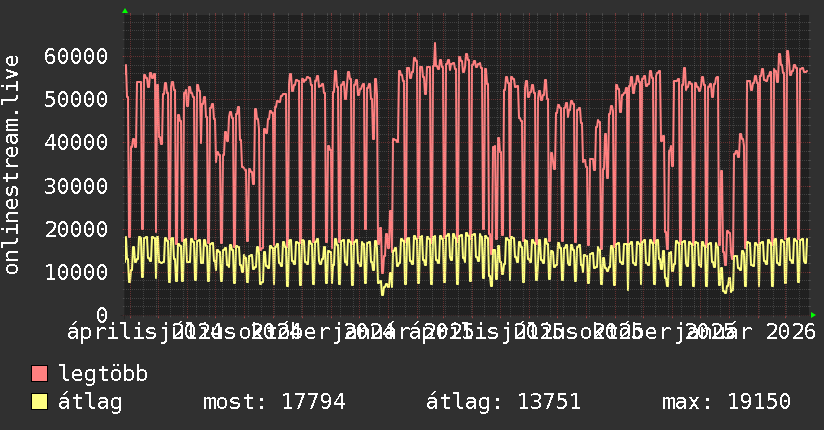Click the yellow átlag legend swatch
The height and width of the screenshot is (430, 824).
39,402
